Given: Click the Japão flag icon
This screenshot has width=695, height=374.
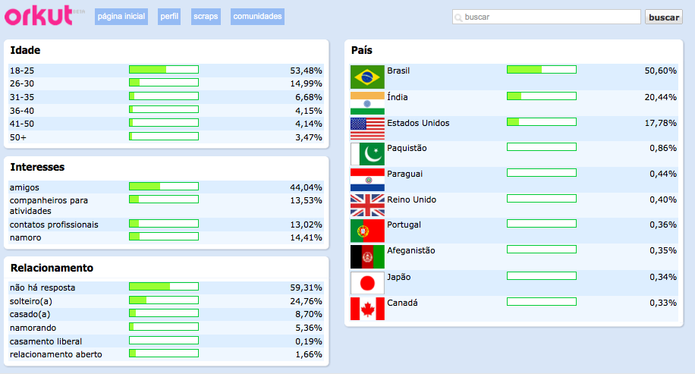Looking at the screenshot, I should [367, 283].
